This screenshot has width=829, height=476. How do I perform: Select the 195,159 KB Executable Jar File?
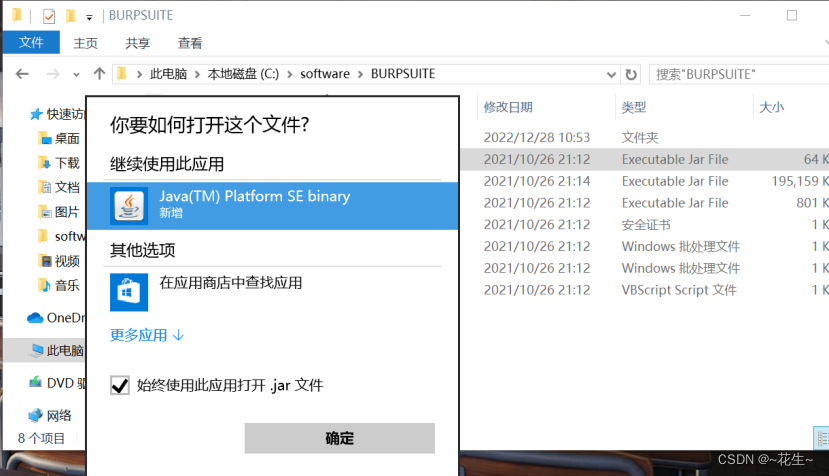pyautogui.click(x=645, y=181)
